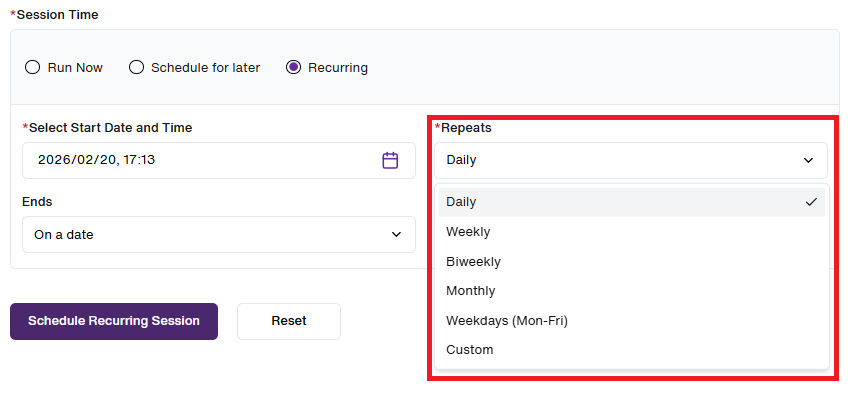Open the calendar picker icon
The image size is (864, 409).
pos(390,160)
